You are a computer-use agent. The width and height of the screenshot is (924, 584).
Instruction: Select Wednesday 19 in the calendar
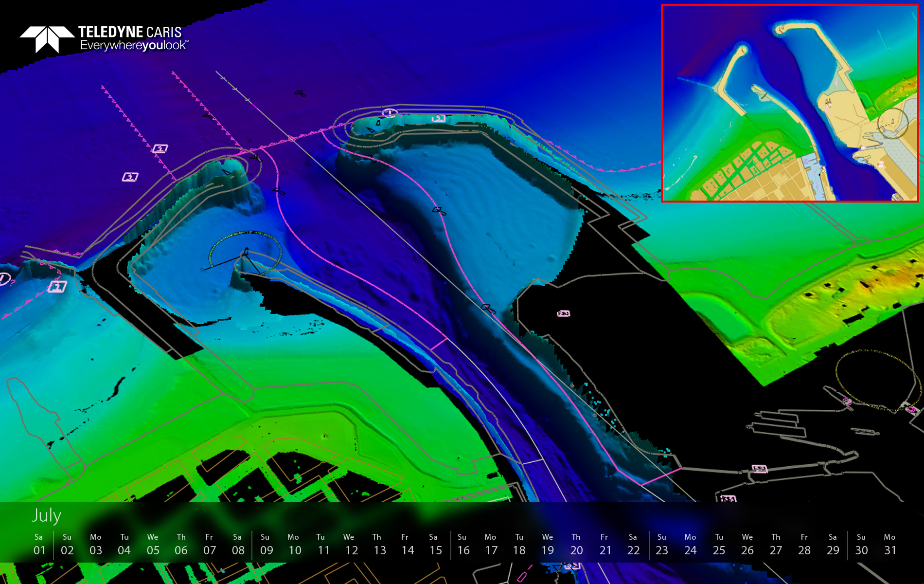pos(548,545)
